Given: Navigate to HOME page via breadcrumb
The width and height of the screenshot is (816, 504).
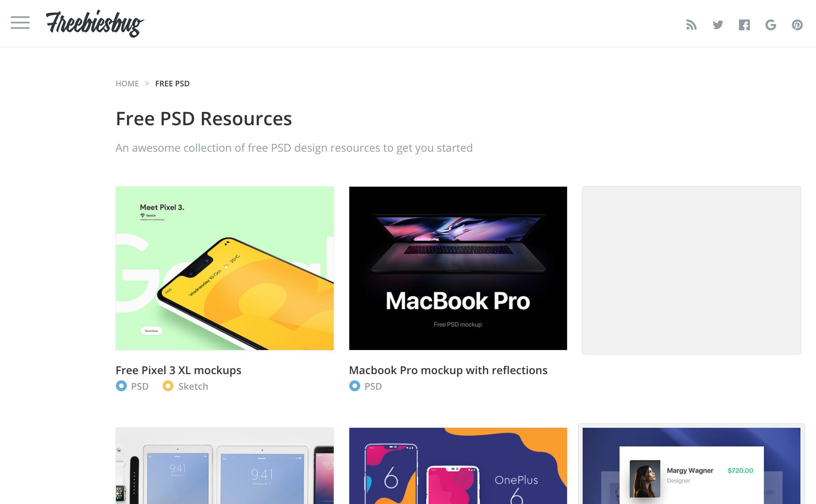Looking at the screenshot, I should (x=127, y=83).
